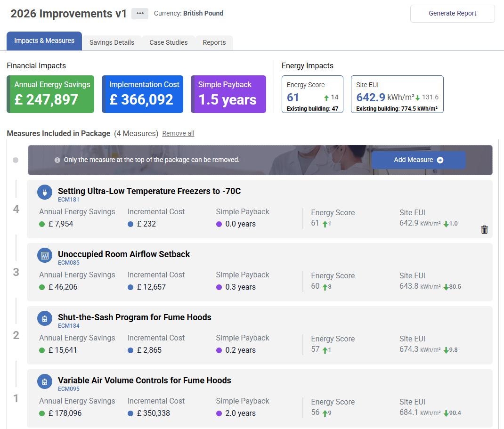The image size is (504, 429).
Task: Open the three-dot options menu beside title
Action: click(x=140, y=14)
